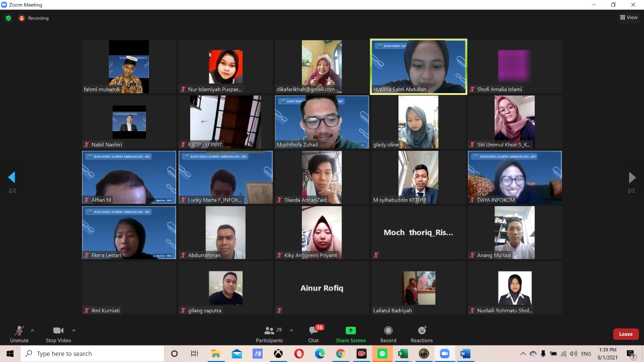The height and width of the screenshot is (362, 644).
Task: Expand video options arrow beside Stop Video
Action: click(x=73, y=330)
